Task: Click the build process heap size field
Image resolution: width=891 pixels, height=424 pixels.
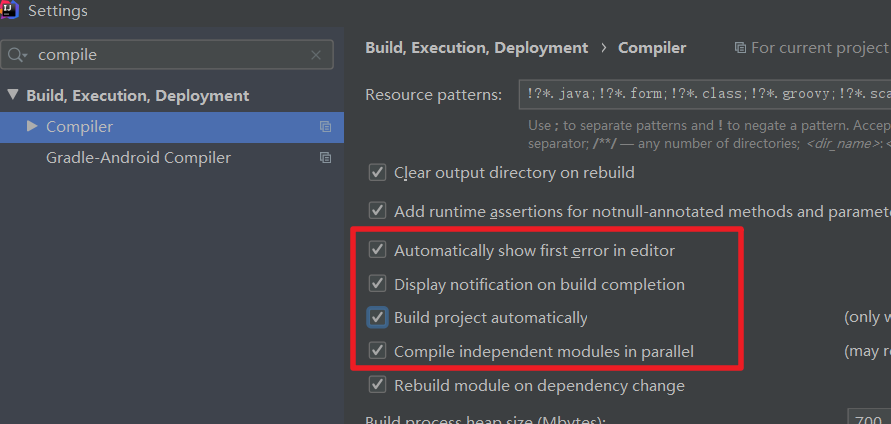Action: (x=867, y=420)
